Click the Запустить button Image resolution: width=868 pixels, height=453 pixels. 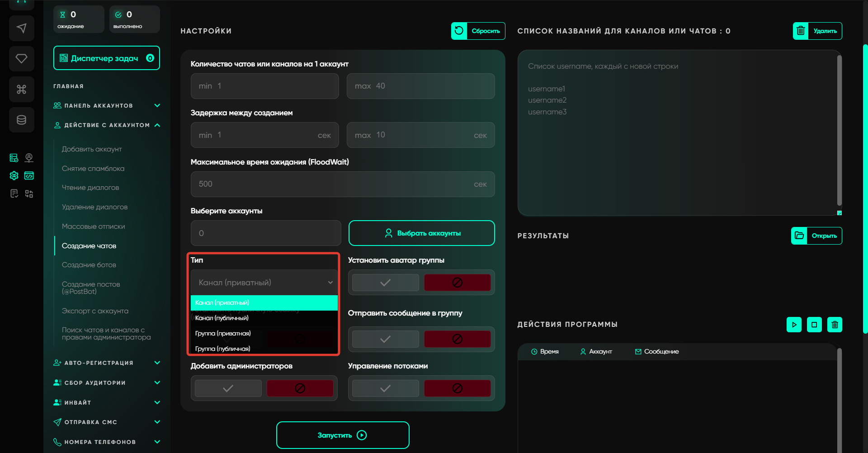click(343, 435)
